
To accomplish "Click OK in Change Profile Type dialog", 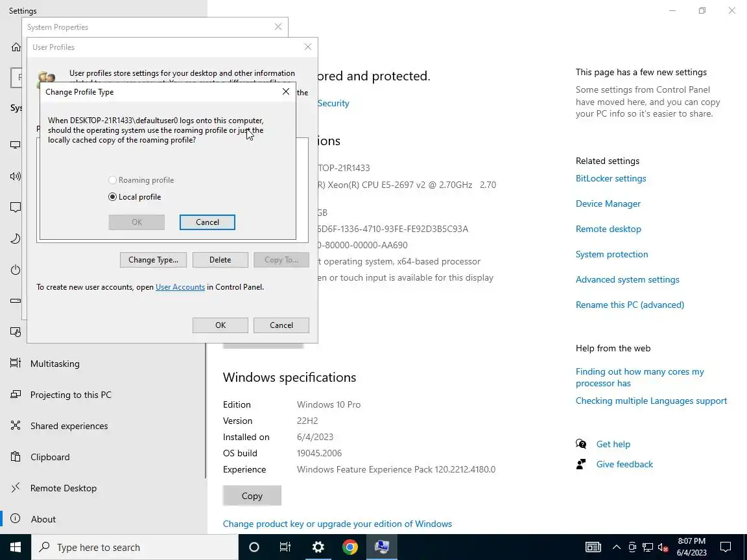I will 137,222.
